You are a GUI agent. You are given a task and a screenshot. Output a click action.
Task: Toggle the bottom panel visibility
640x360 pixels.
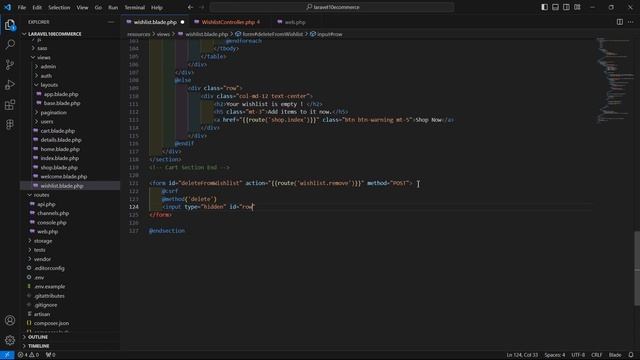pyautogui.click(x=556, y=7)
